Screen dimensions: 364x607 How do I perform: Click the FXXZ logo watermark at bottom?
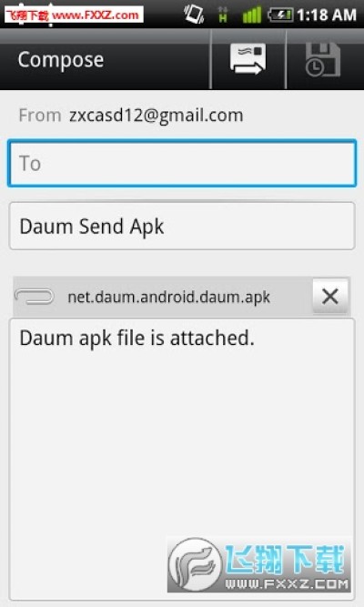point(258,564)
